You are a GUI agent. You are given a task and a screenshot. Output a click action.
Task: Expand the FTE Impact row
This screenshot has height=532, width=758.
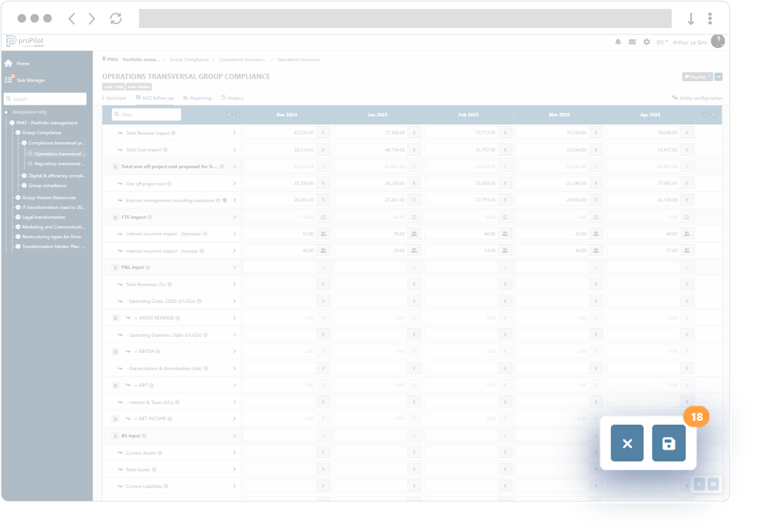[x=234, y=218]
